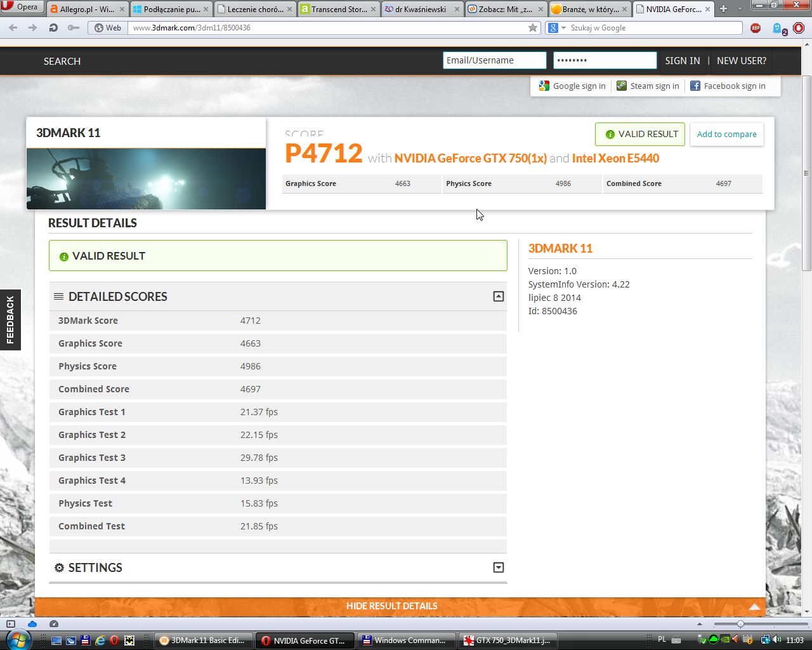Click the info icon in VALID RESULT banner
812x650 pixels.
pos(63,256)
